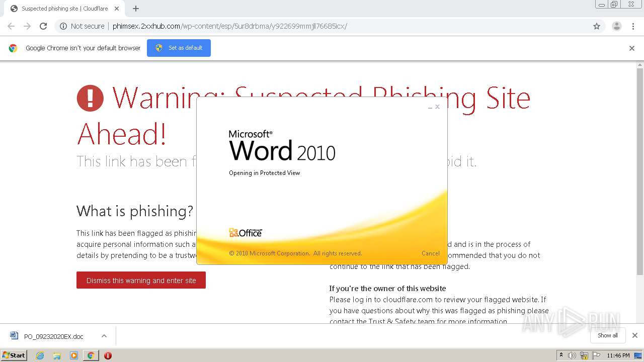Close the Word splash screen
Image resolution: width=644 pixels, height=362 pixels.
(x=438, y=107)
